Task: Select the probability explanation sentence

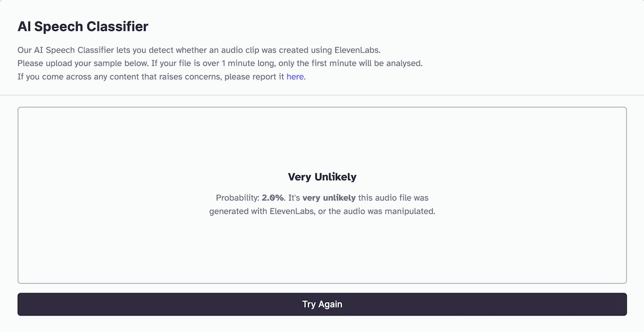Action: click(322, 204)
